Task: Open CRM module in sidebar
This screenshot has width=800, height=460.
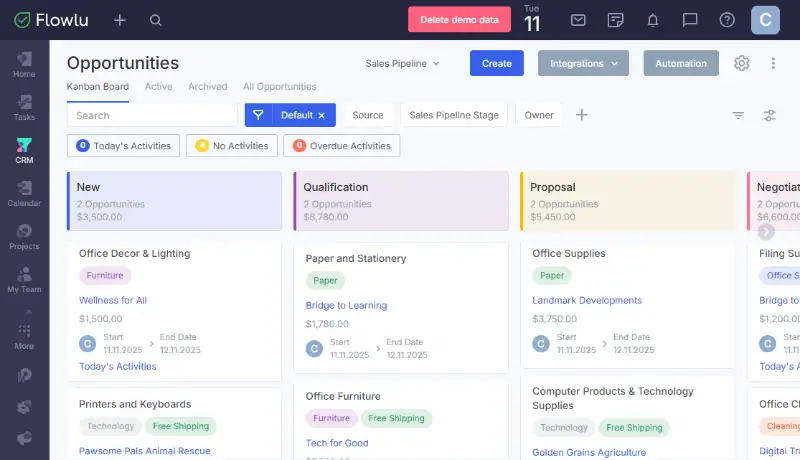Action: click(24, 151)
